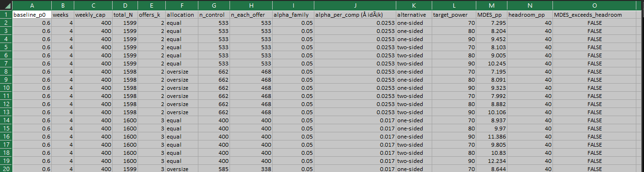Click n_each_offer value 338
The width and height of the screenshot is (644, 172).
[x=251, y=169]
